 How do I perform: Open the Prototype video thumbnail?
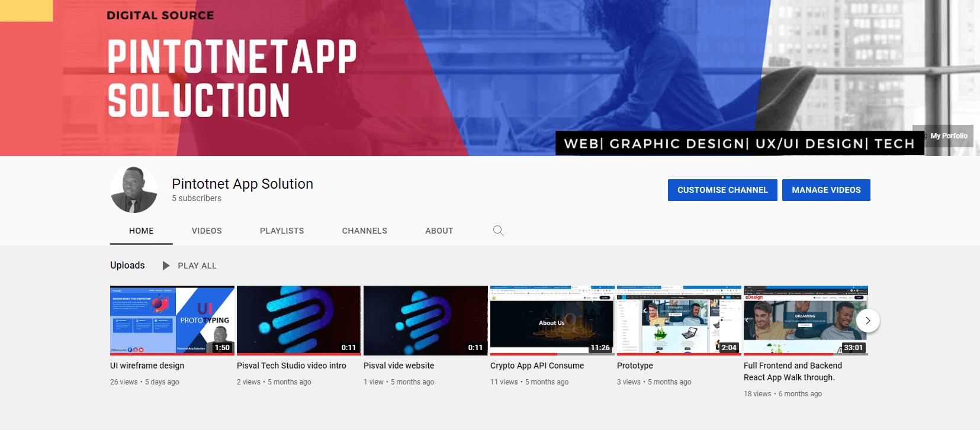(679, 321)
